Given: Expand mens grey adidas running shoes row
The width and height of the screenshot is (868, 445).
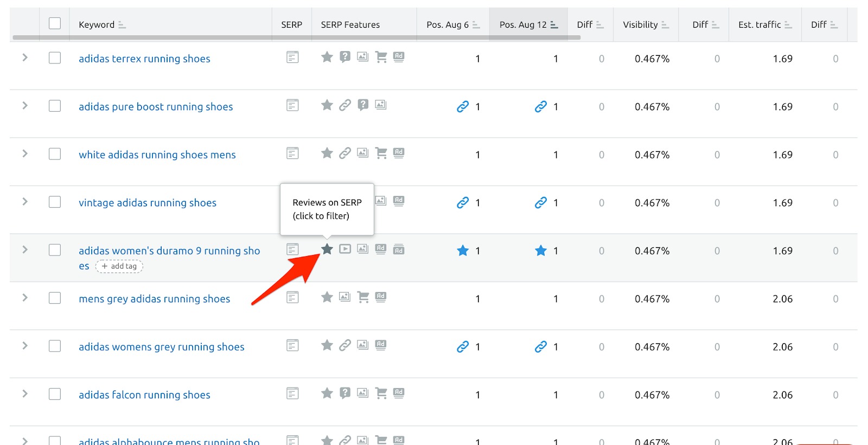Looking at the screenshot, I should point(24,297).
